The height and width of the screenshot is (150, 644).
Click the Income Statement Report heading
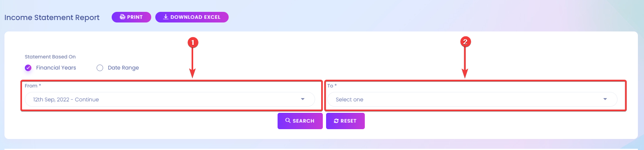[x=52, y=18]
